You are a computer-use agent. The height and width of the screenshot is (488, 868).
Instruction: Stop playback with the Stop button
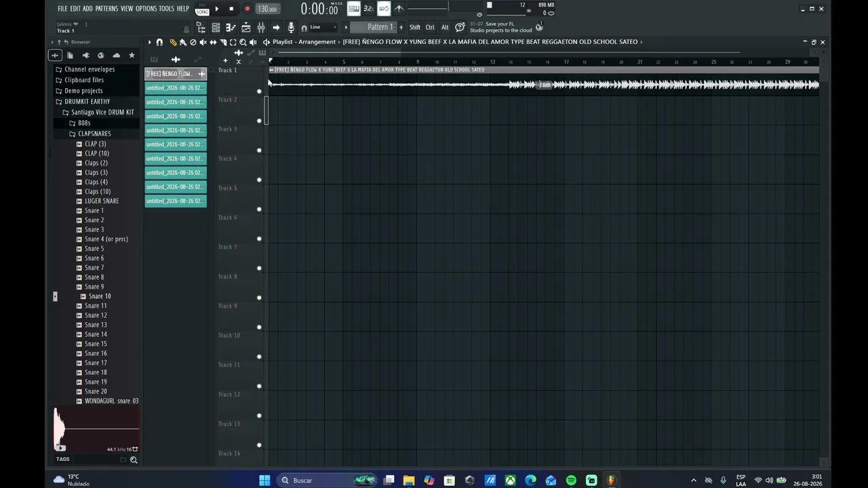pos(231,9)
